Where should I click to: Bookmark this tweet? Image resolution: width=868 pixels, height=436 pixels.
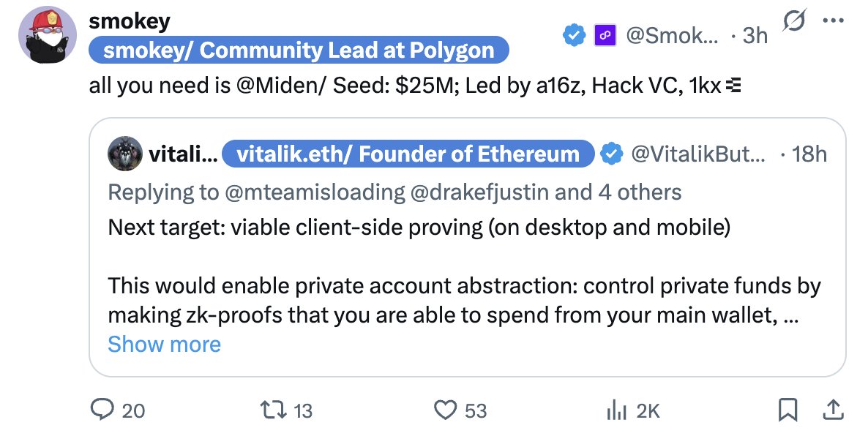click(787, 411)
